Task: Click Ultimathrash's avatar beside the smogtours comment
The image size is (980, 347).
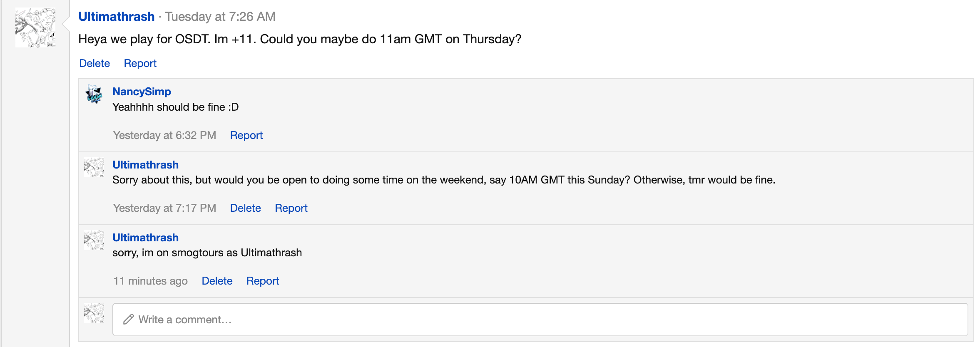Action: (94, 240)
